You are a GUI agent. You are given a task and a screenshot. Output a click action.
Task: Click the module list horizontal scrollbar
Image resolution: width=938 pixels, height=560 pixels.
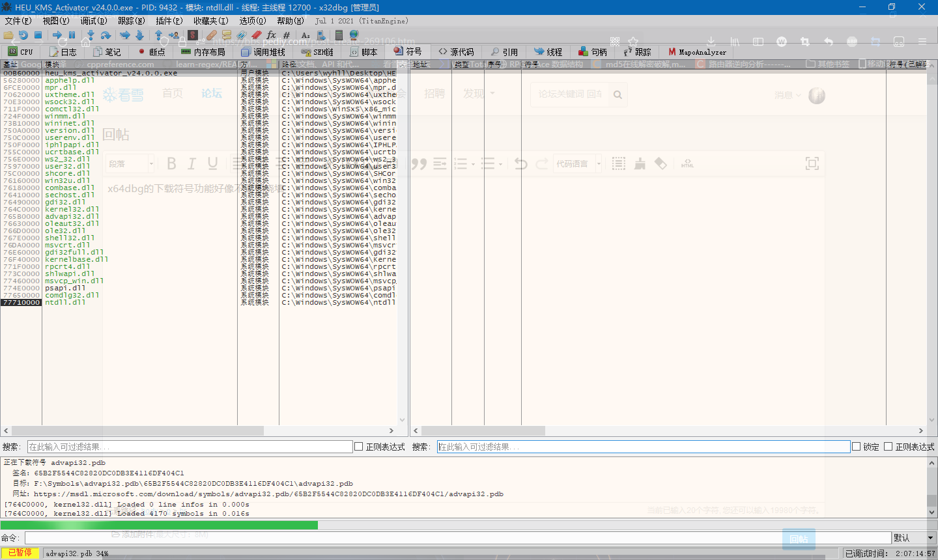[137, 430]
